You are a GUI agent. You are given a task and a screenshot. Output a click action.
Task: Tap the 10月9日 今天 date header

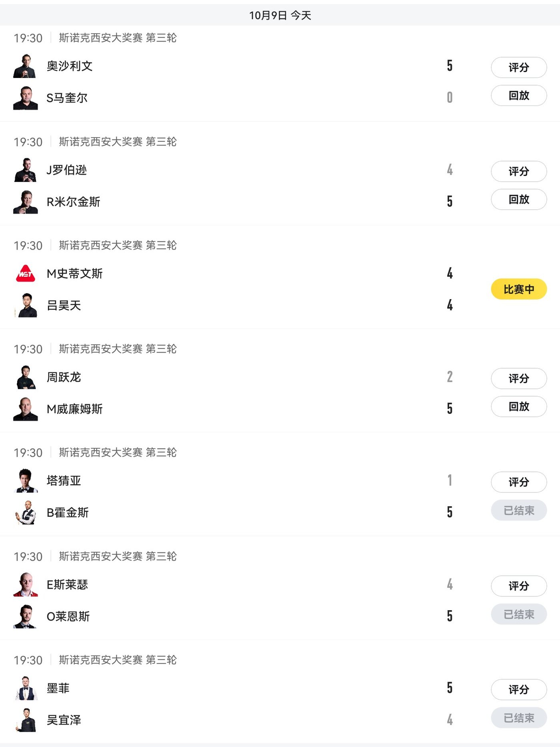coord(280,15)
